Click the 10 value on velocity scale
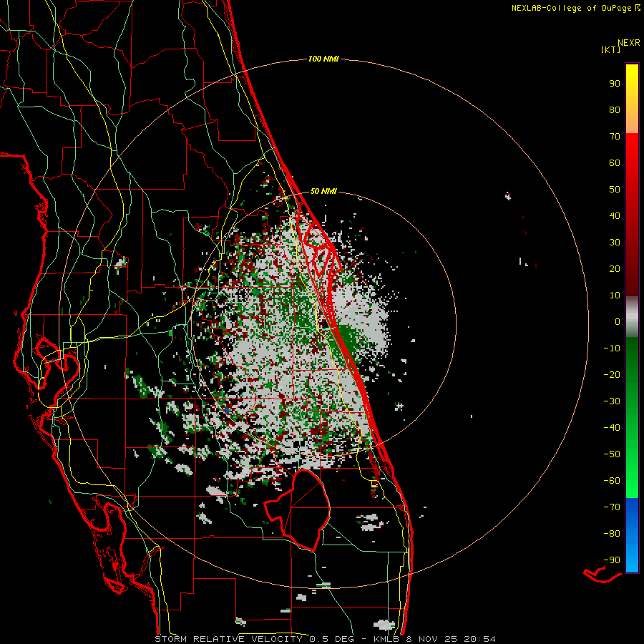The width and height of the screenshot is (644, 644). [615, 296]
